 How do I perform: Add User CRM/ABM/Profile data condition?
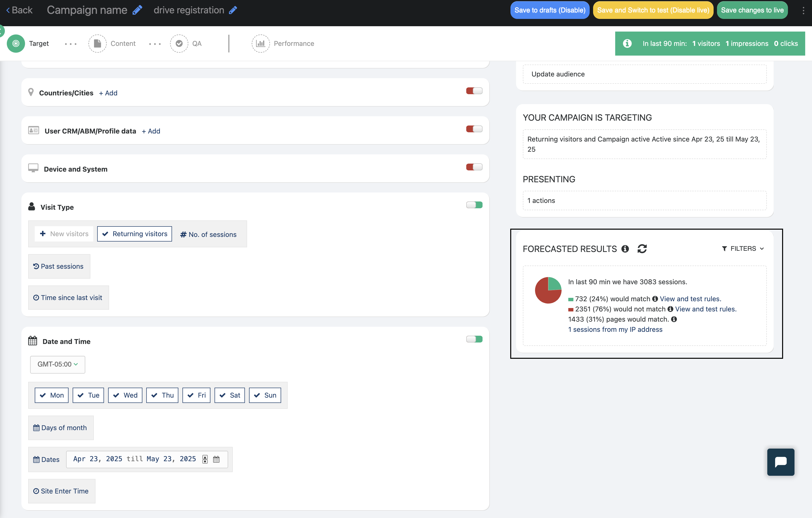[151, 131]
